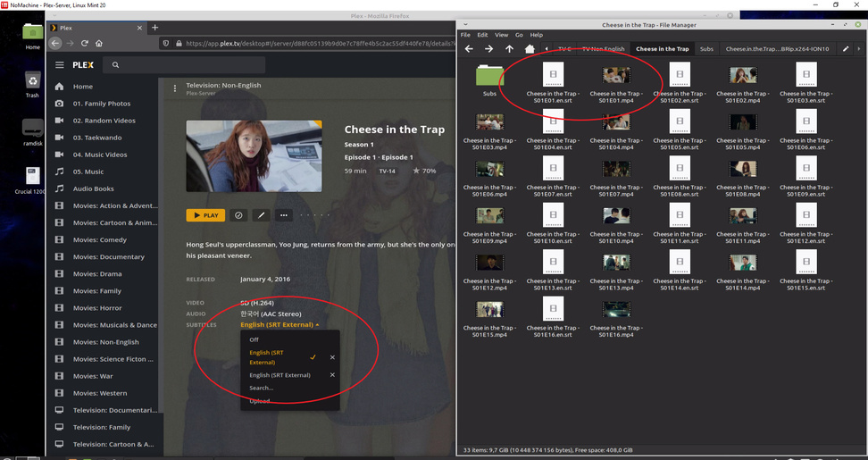Select the S01E08.en.srt subtitle file
The width and height of the screenshot is (868, 460).
pyautogui.click(x=680, y=176)
